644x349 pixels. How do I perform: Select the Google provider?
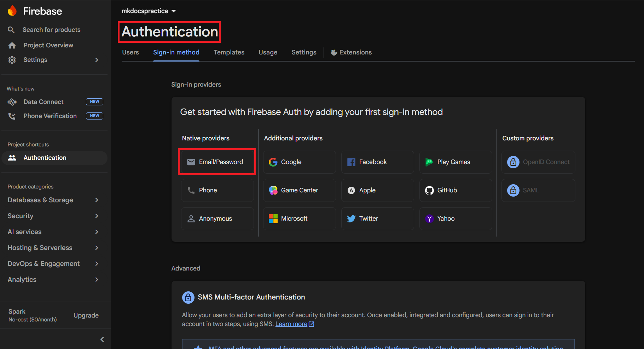pos(299,162)
